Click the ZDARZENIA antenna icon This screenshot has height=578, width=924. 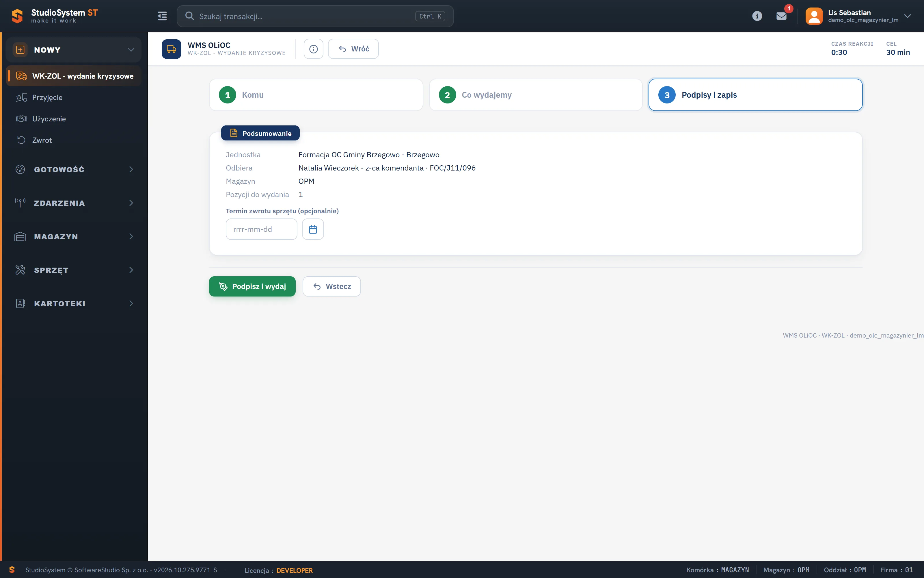pos(20,203)
